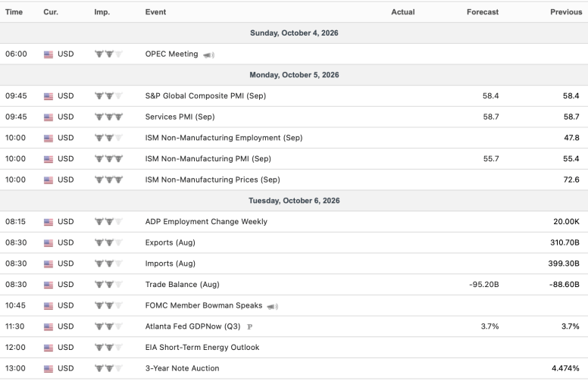Click the Actual column header
The height and width of the screenshot is (381, 588).
click(403, 12)
